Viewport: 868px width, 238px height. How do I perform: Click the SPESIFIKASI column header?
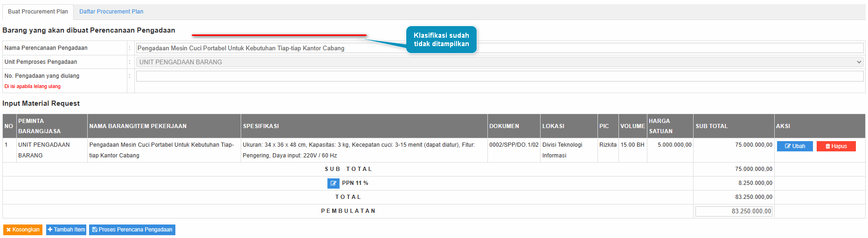364,126
